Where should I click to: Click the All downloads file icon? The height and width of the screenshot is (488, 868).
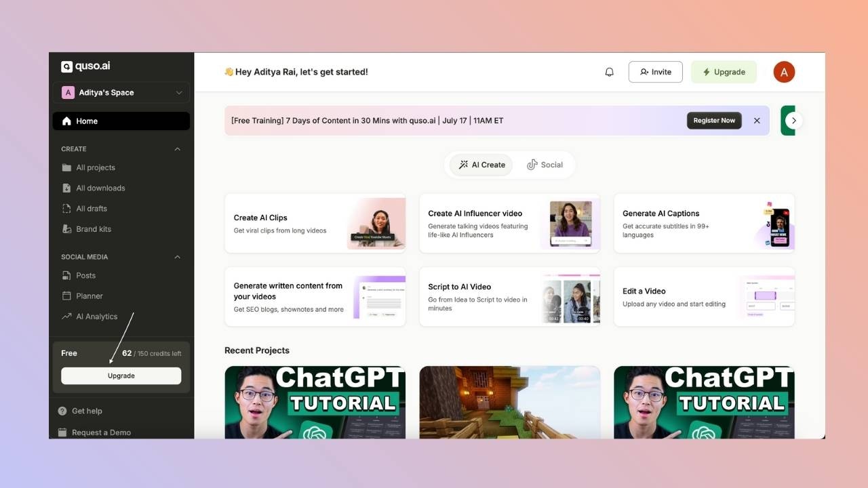click(66, 188)
